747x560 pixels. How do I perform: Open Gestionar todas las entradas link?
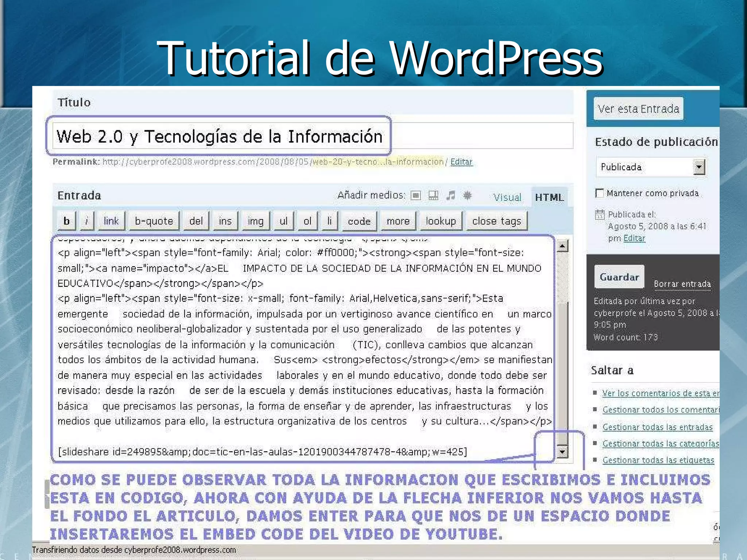coord(657,427)
